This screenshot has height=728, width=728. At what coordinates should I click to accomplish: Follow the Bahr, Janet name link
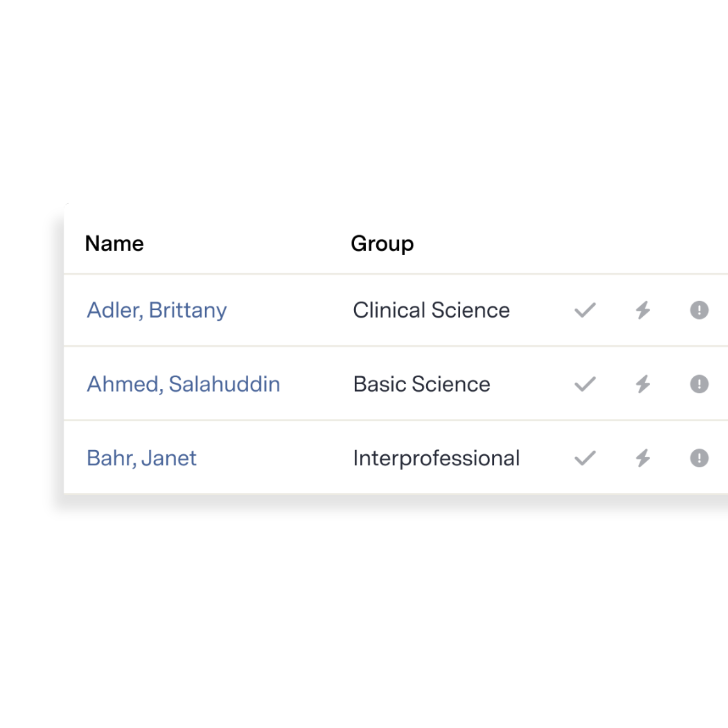pos(142,458)
